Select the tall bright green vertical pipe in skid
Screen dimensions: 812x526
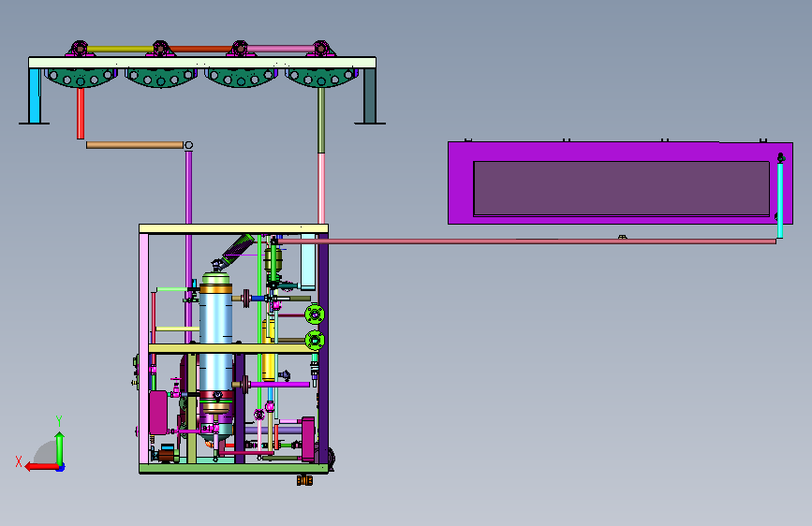tap(259, 323)
